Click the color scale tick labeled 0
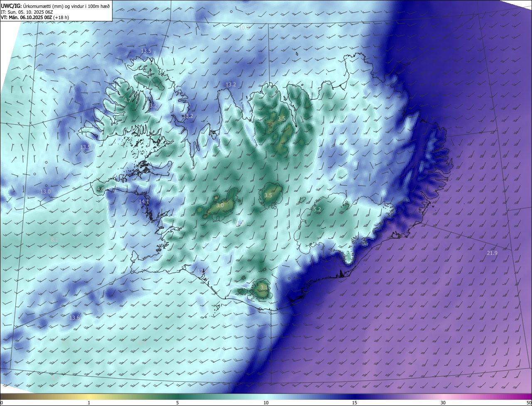This screenshot has height=406, width=532. [2, 403]
